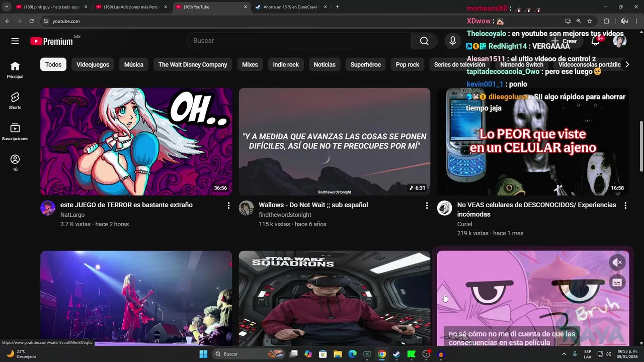The image size is (644, 362).
Task: Open the tab search dropdown in Chrome
Action: [7, 7]
